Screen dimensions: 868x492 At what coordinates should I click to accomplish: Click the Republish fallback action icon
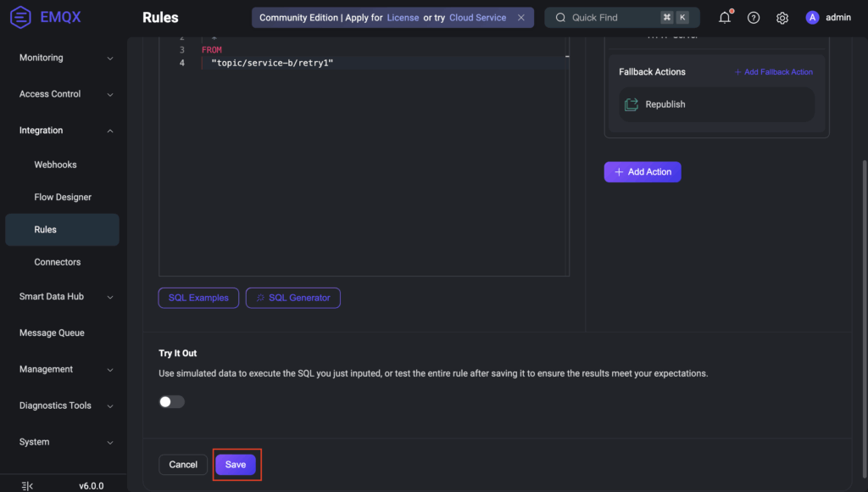click(632, 104)
